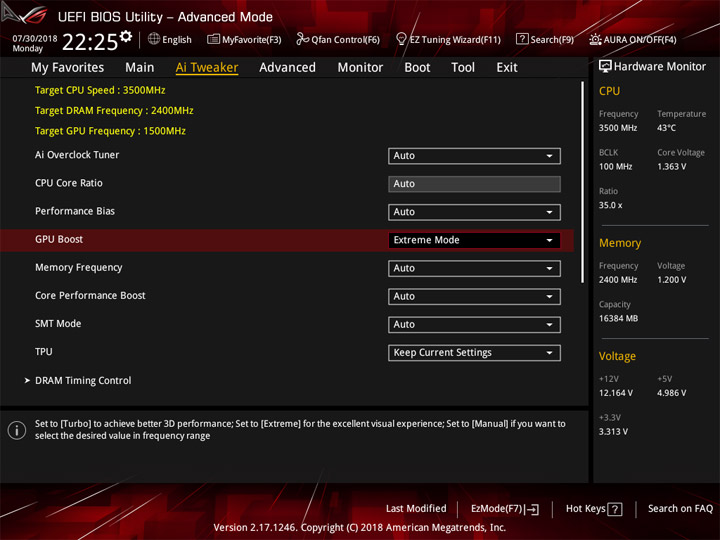Screen dimensions: 720x540
Task: Click memory Voltage 1.200 V value
Action: click(x=671, y=280)
